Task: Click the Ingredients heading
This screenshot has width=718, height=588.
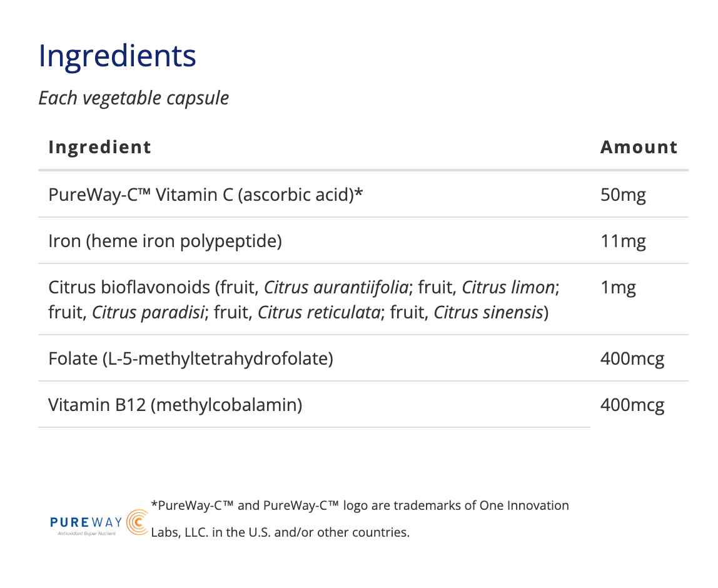Action: click(117, 56)
